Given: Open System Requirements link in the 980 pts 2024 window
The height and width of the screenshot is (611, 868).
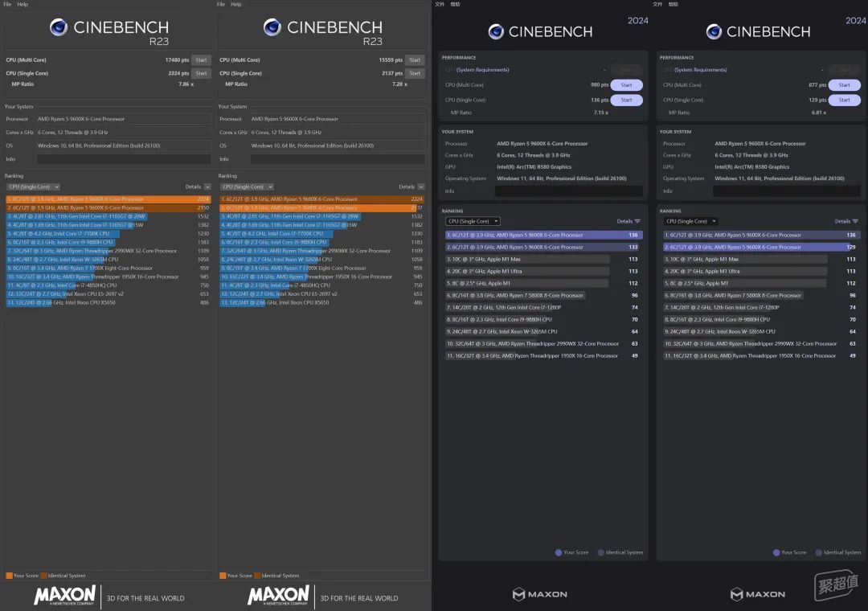Looking at the screenshot, I should point(483,70).
